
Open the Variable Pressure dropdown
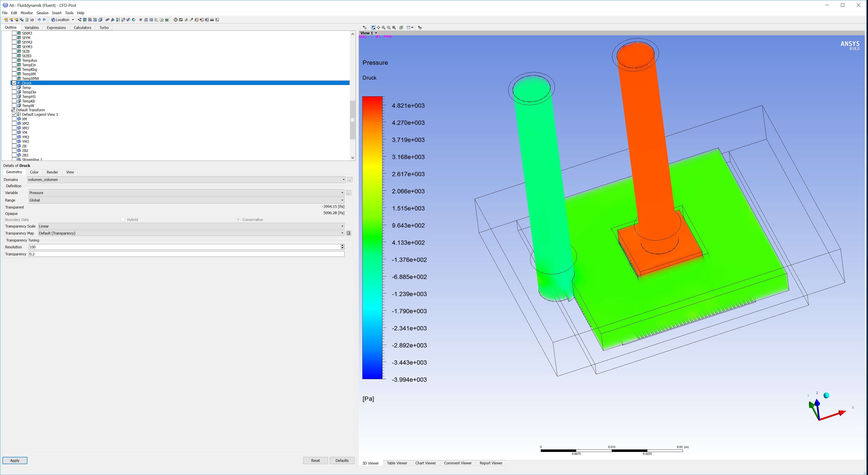(x=342, y=193)
